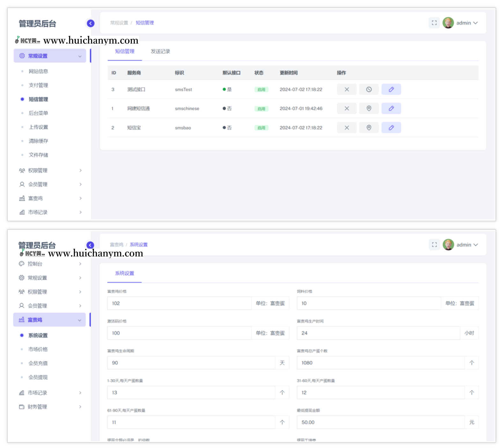The height and width of the screenshot is (448, 501).
Task: Collapse sidebar in lower system settings window
Action: pos(90,245)
